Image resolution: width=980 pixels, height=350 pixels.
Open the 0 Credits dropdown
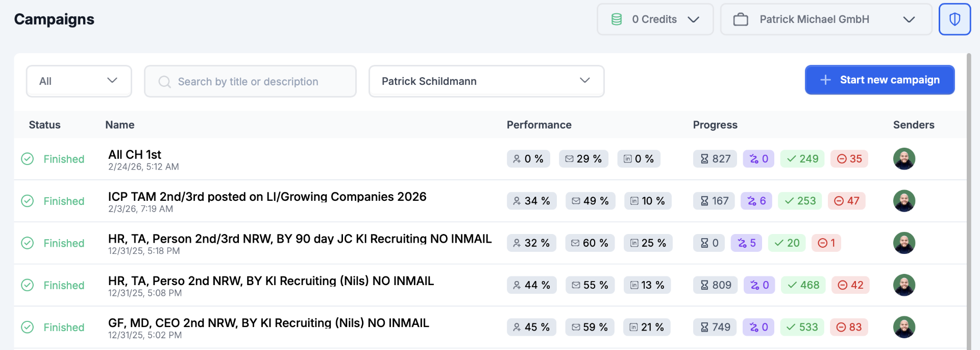tap(655, 19)
